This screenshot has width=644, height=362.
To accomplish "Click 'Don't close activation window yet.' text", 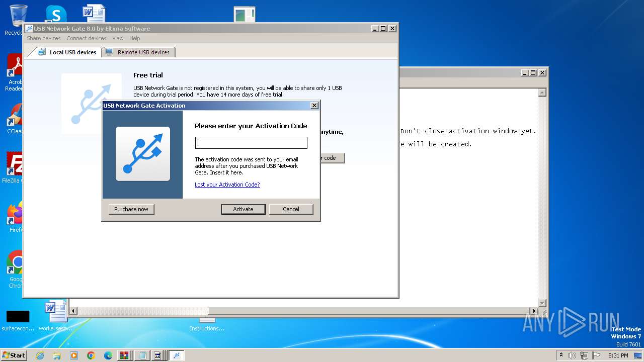I will pyautogui.click(x=468, y=131).
